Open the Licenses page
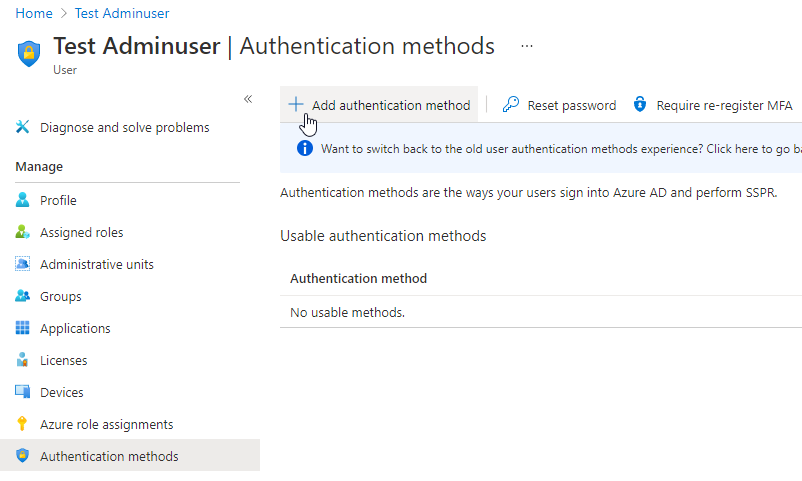 click(x=64, y=360)
